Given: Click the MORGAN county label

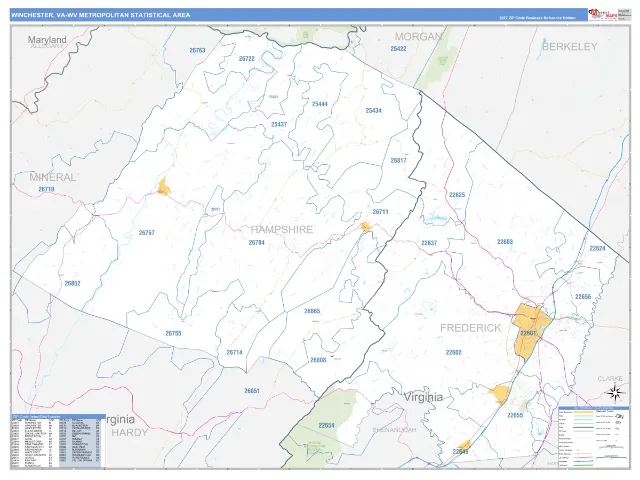Looking at the screenshot, I should (418, 37).
